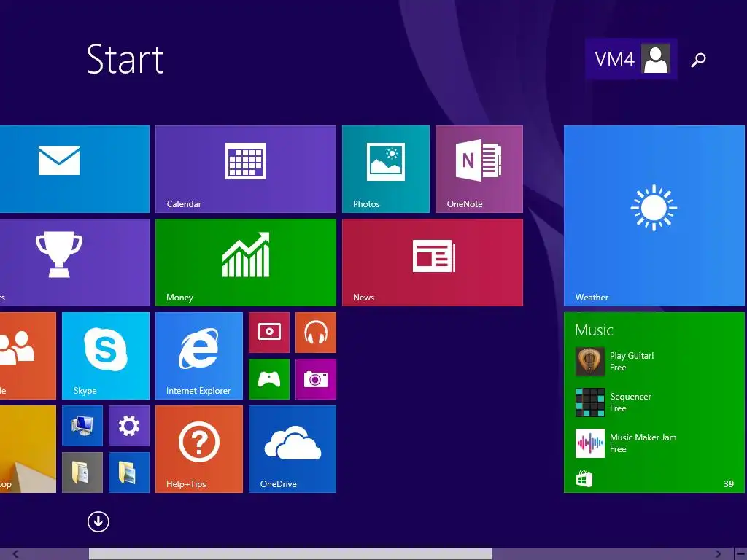Open the VM4 user account menu

pos(631,58)
